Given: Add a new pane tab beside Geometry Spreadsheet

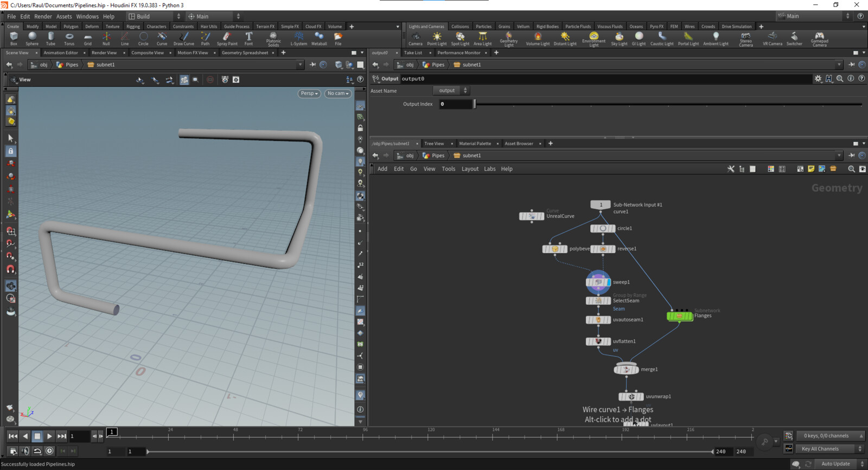Looking at the screenshot, I should [x=283, y=53].
